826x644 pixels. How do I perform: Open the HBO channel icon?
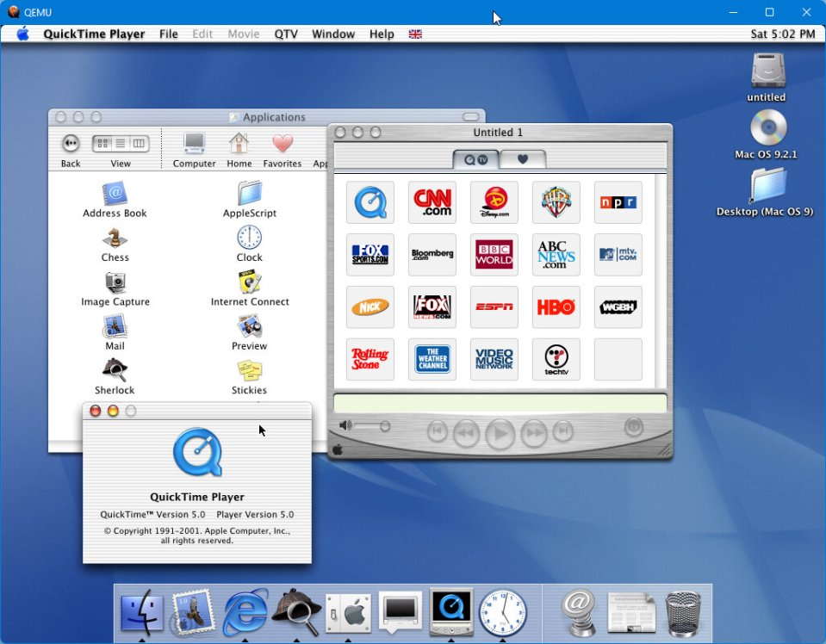(556, 307)
